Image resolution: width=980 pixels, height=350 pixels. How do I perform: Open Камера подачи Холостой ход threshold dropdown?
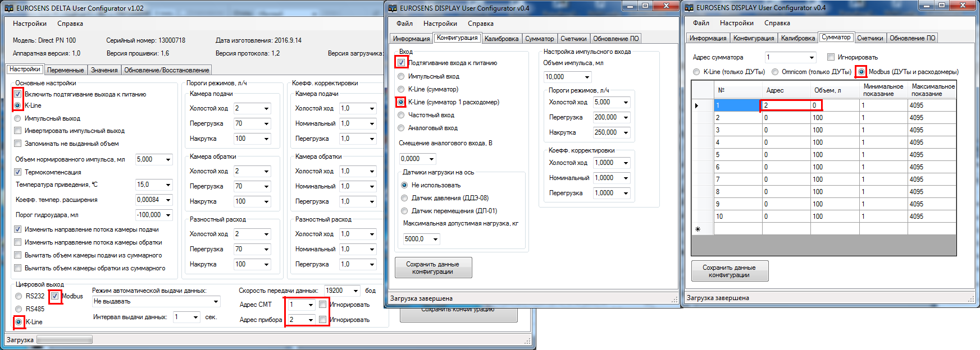point(266,108)
